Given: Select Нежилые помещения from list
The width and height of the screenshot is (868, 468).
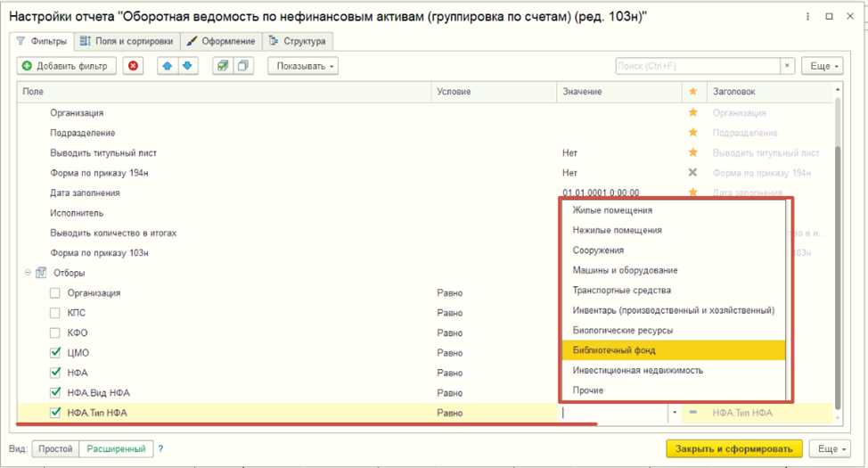Looking at the screenshot, I should (673, 230).
